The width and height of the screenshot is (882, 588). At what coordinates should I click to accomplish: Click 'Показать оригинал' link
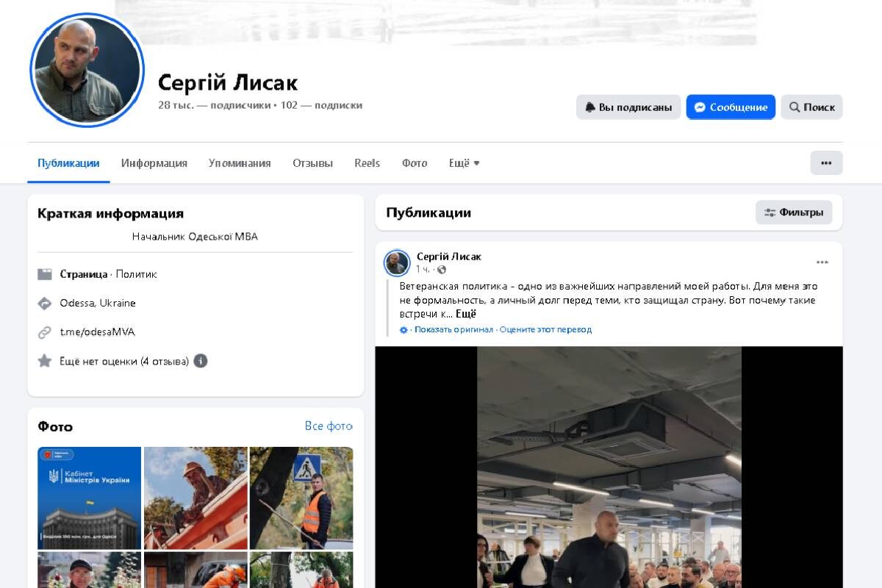[453, 330]
